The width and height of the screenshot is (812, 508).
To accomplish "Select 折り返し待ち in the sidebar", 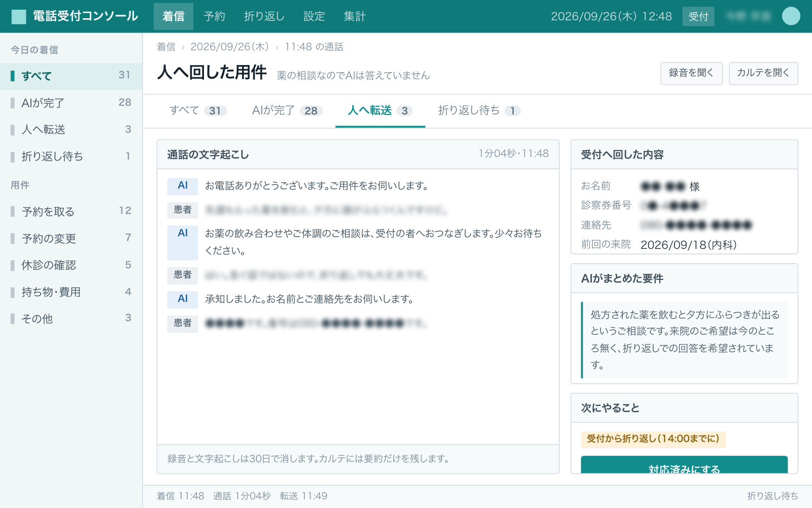I will click(71, 156).
